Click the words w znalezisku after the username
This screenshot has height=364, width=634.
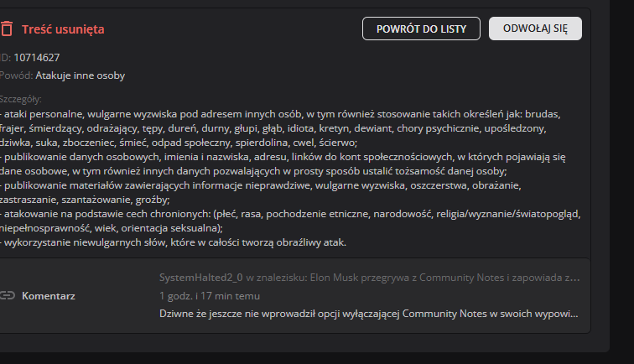[x=275, y=276]
